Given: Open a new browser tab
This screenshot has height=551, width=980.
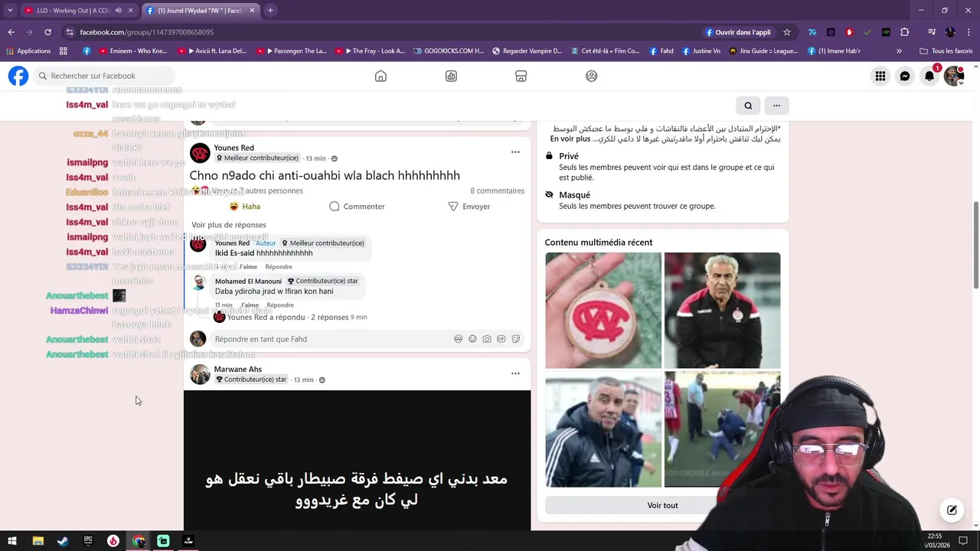Looking at the screenshot, I should pyautogui.click(x=270, y=11).
